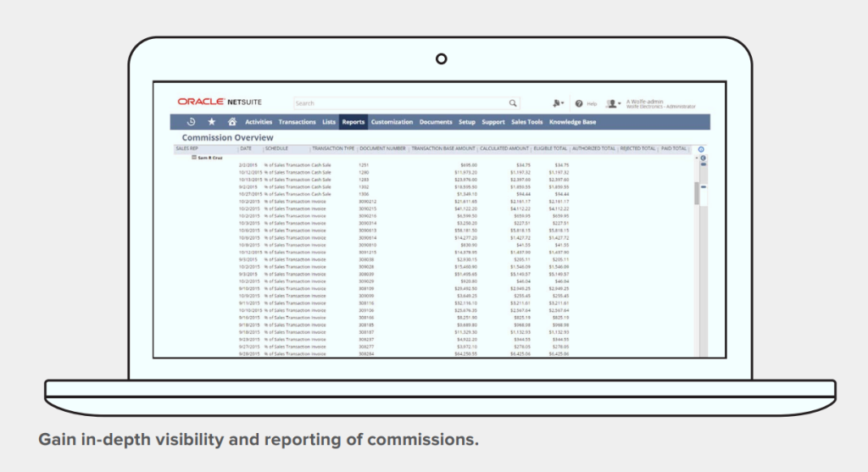Click the SALES REP column header
The width and height of the screenshot is (868, 472).
click(186, 148)
